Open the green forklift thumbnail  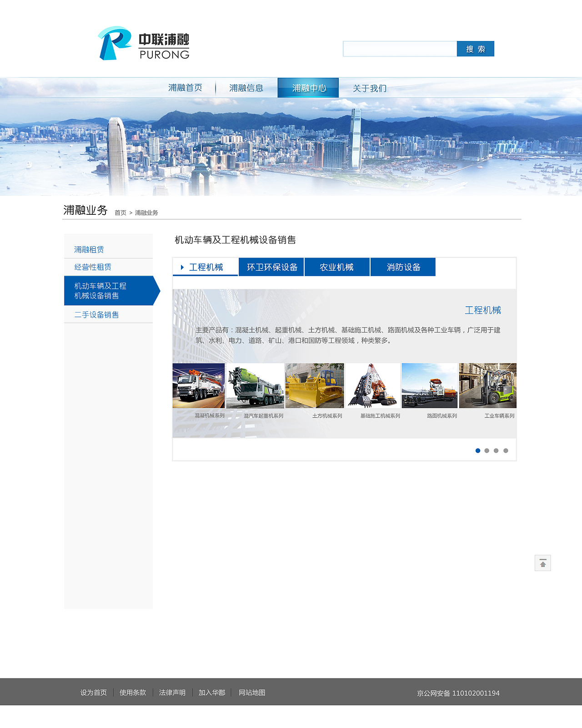pyautogui.click(x=488, y=385)
